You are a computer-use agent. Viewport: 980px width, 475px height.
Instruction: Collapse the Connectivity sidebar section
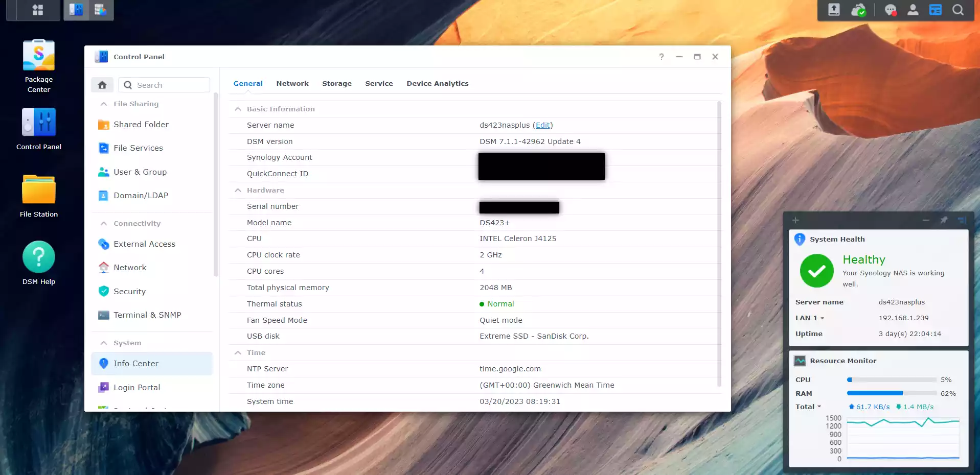point(104,223)
